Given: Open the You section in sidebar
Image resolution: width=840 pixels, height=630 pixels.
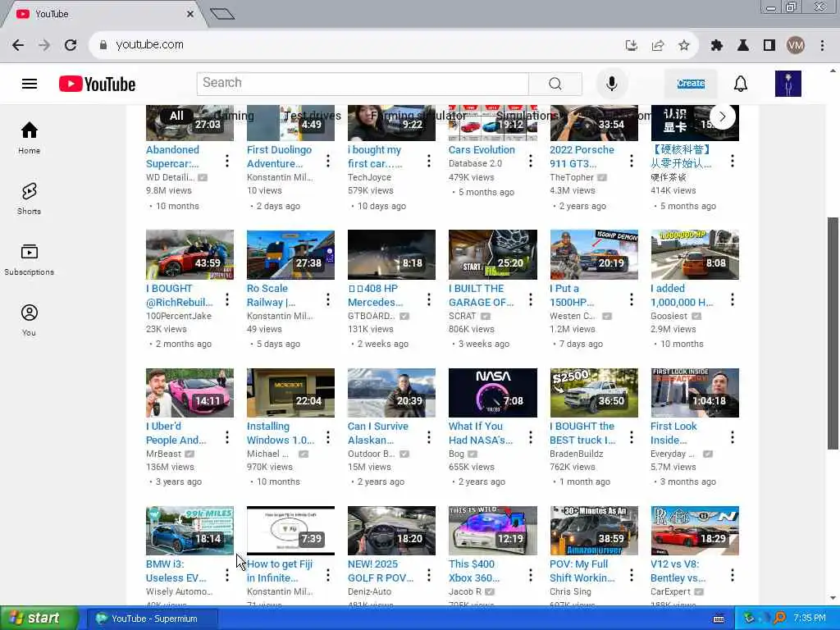Looking at the screenshot, I should 29,320.
